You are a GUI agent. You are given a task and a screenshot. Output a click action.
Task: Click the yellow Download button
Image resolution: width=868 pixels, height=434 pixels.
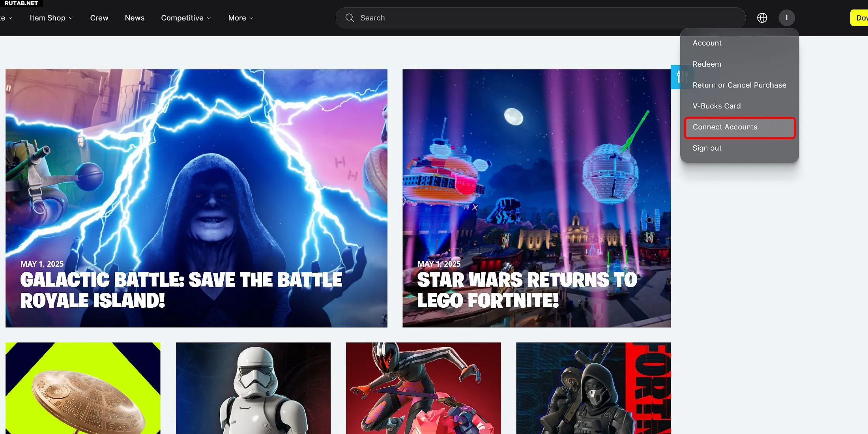click(859, 18)
